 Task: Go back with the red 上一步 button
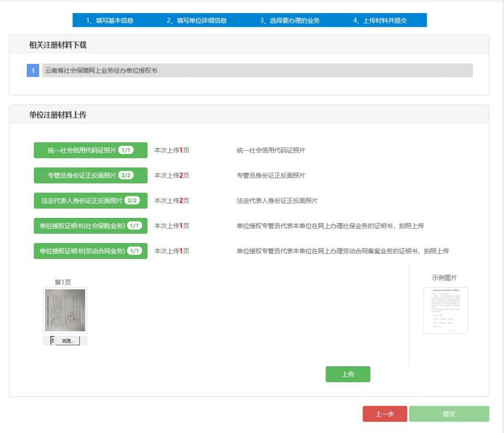pyautogui.click(x=385, y=414)
